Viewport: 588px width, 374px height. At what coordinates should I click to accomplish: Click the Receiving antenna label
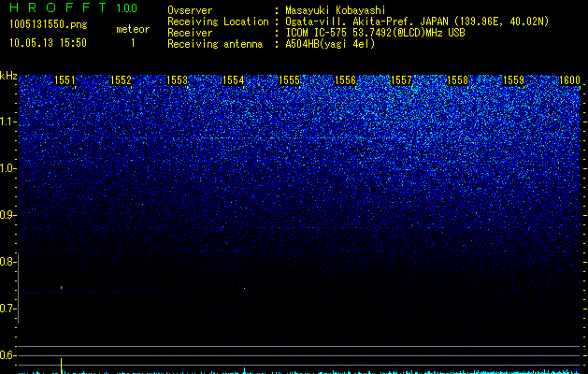215,44
